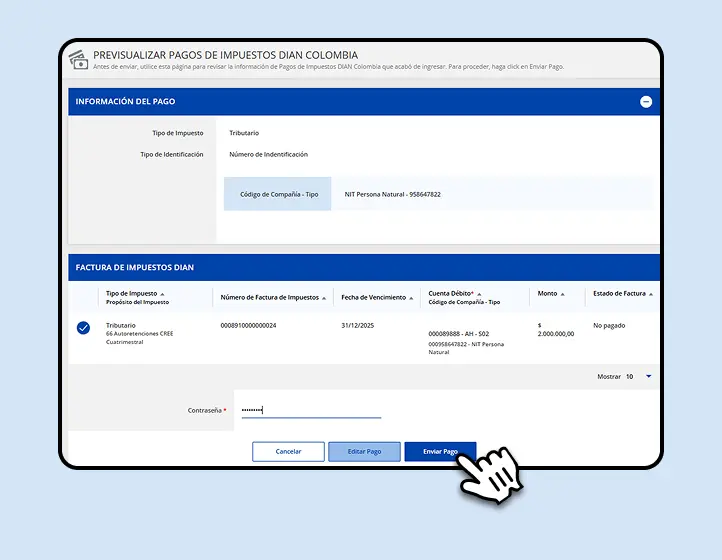Select the No pagado status cell
The image size is (722, 560).
pyautogui.click(x=609, y=325)
